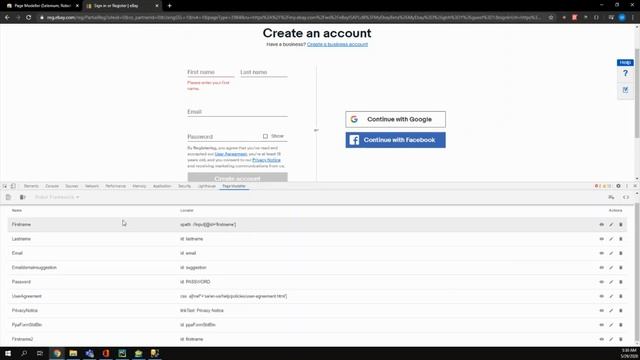This screenshot has height=360, width=640.
Task: Click Continue with Facebook button
Action: 396,140
